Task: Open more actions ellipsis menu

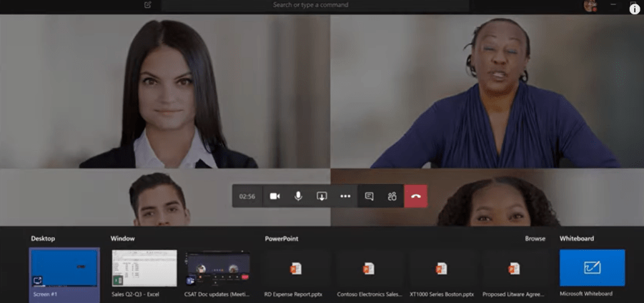Action: point(345,197)
